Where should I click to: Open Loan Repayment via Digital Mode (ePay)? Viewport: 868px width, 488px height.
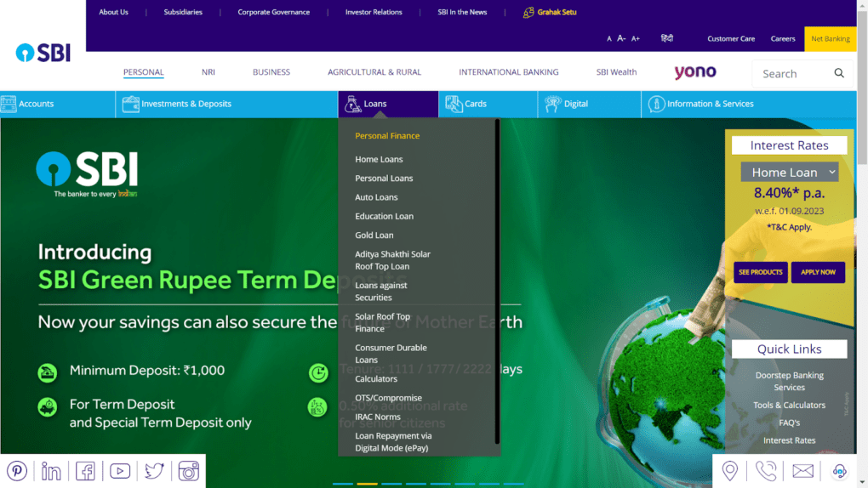click(x=393, y=442)
